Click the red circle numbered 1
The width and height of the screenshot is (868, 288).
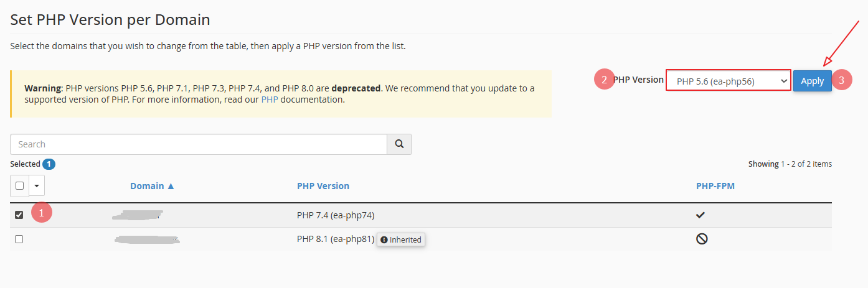point(42,213)
